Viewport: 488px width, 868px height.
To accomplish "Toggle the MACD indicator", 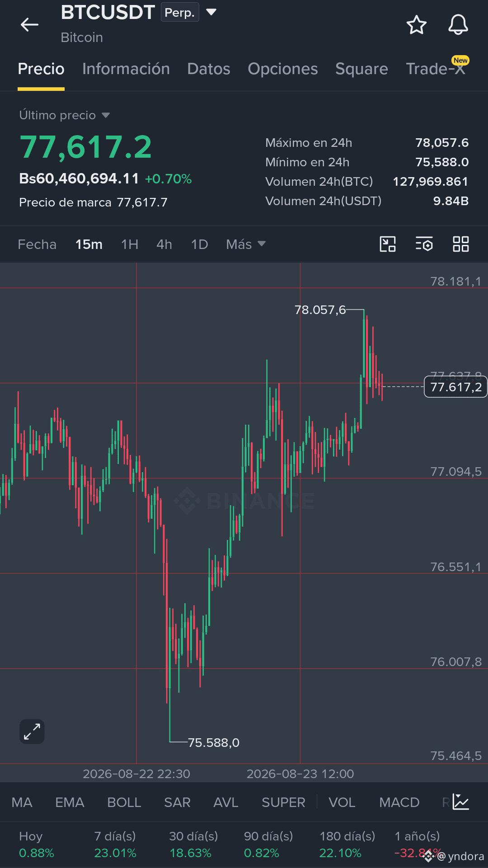I will click(399, 802).
